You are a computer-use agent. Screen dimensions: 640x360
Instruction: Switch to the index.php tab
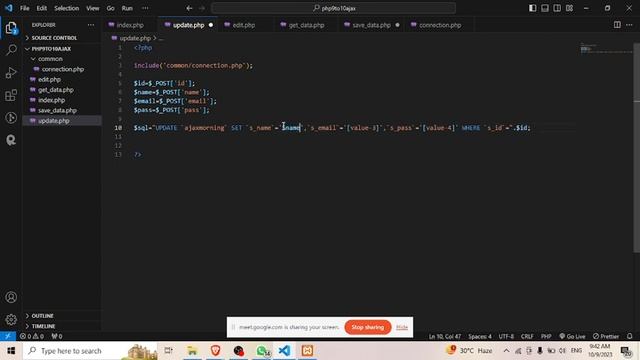pyautogui.click(x=130, y=25)
